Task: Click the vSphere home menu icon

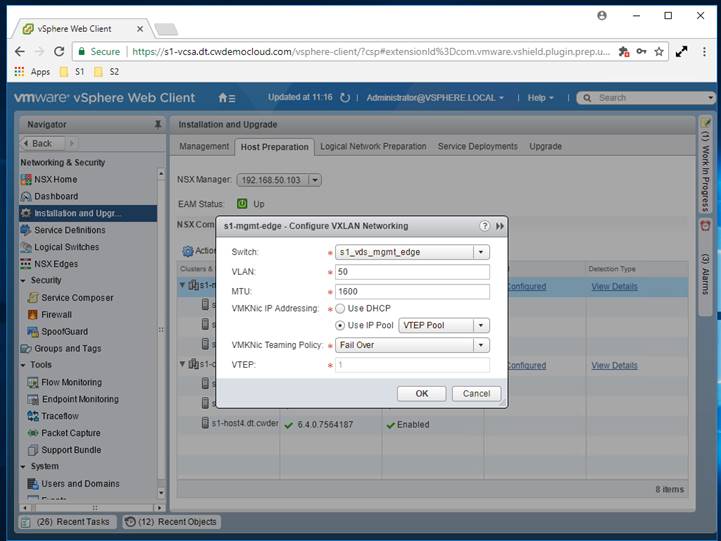Action: click(227, 98)
